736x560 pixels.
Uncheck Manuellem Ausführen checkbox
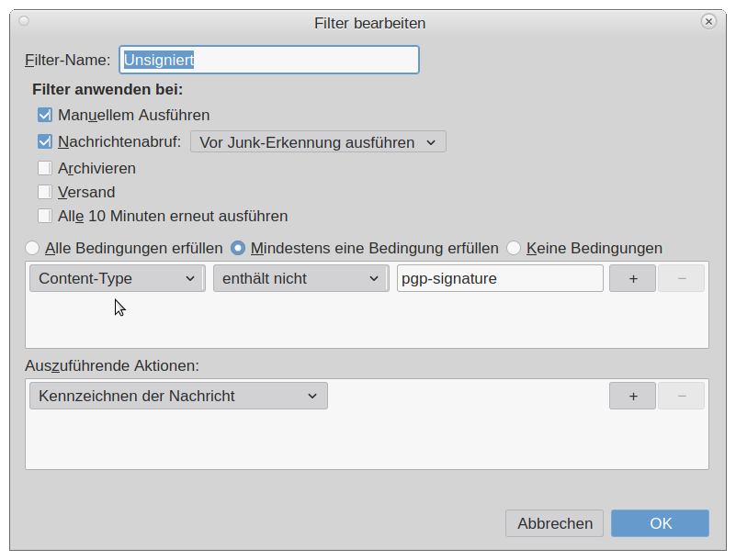point(45,116)
